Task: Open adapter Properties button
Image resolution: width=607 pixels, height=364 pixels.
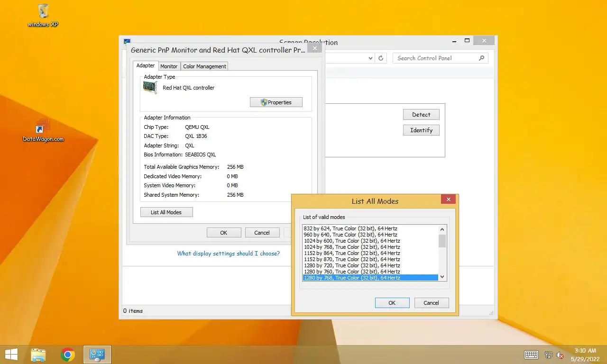Action: click(x=276, y=102)
